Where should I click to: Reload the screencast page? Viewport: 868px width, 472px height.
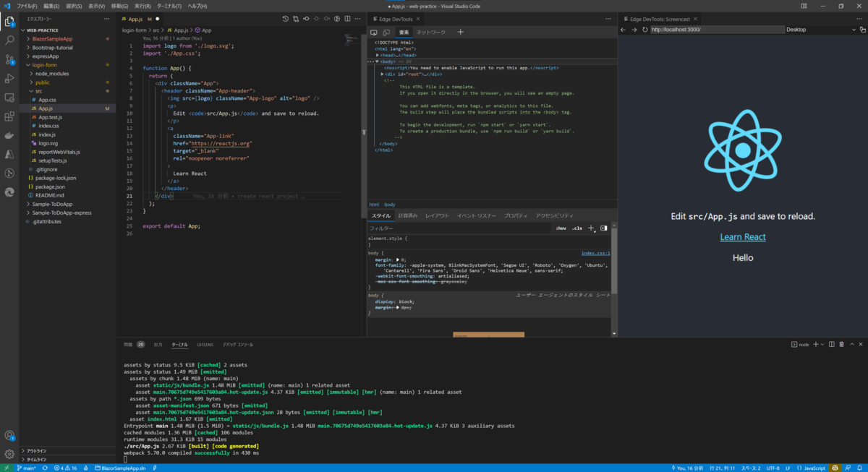click(644, 30)
